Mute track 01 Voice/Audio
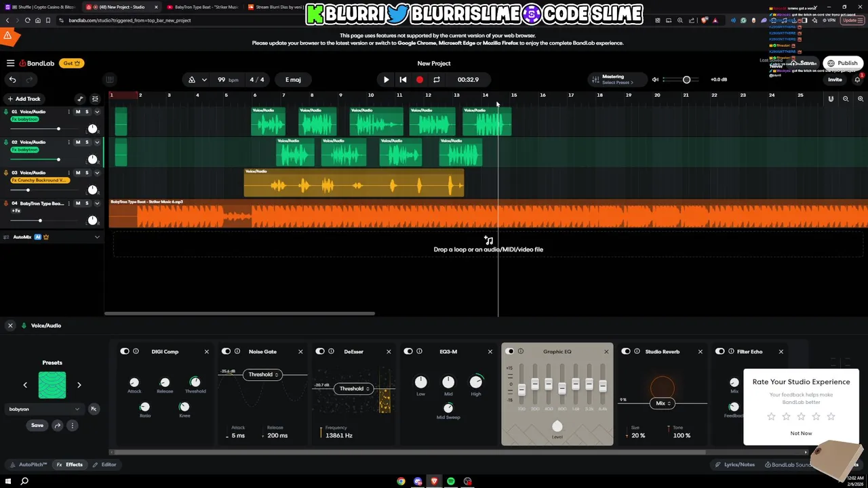Viewport: 868px width, 488px height. tap(78, 112)
